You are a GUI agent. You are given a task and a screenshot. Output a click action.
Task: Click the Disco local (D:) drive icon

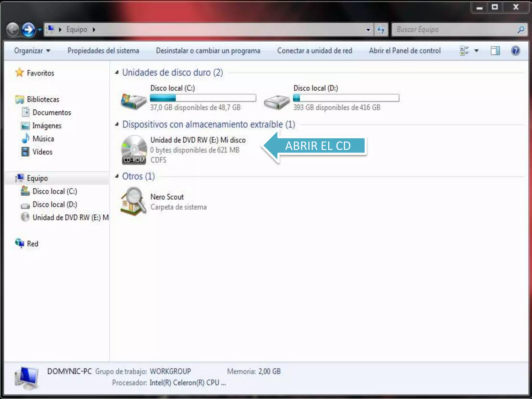[277, 102]
